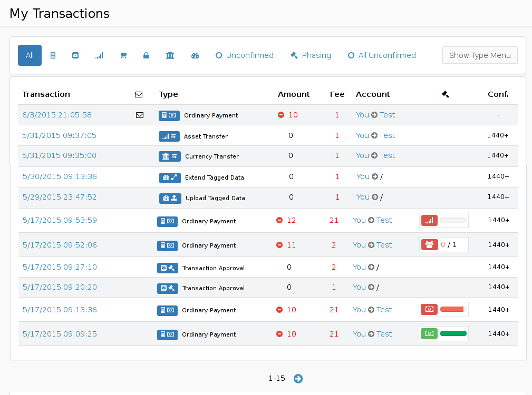This screenshot has height=395, width=532.
Task: Select the All transactions tab
Action: (x=30, y=55)
